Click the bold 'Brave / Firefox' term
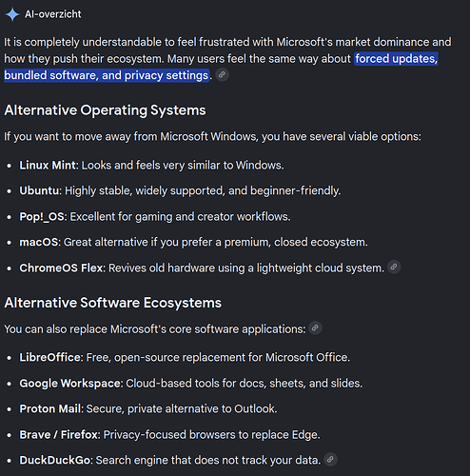 coord(59,435)
